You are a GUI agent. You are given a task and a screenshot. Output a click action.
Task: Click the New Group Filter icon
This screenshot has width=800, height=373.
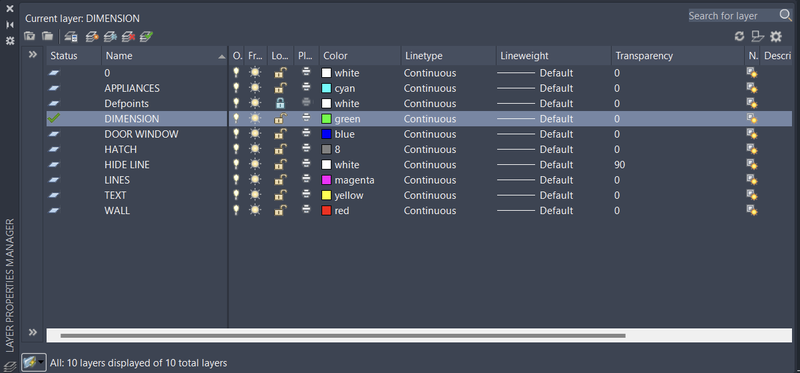[x=47, y=36]
